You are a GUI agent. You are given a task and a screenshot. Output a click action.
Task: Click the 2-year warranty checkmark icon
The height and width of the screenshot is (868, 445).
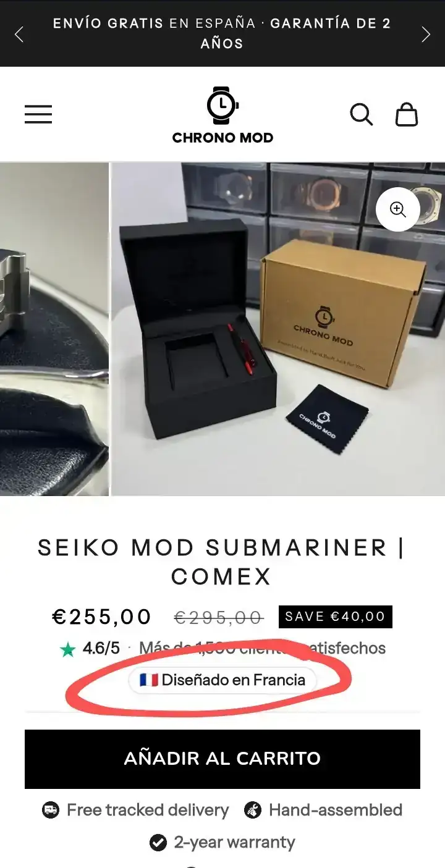point(158,843)
